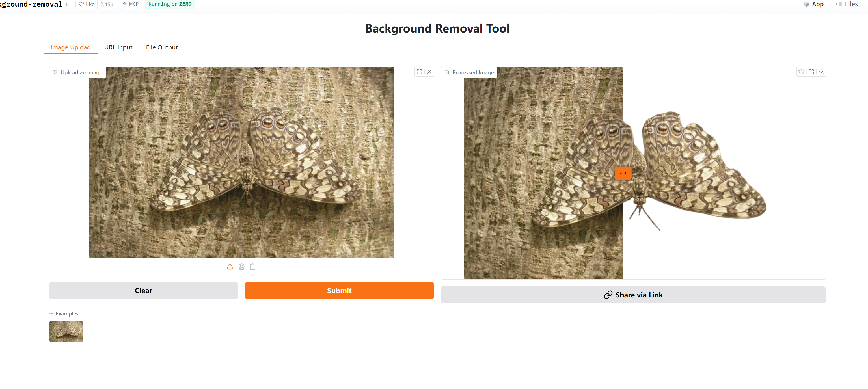This screenshot has height=389, width=868.
Task: Select the Image Upload tab
Action: point(70,47)
